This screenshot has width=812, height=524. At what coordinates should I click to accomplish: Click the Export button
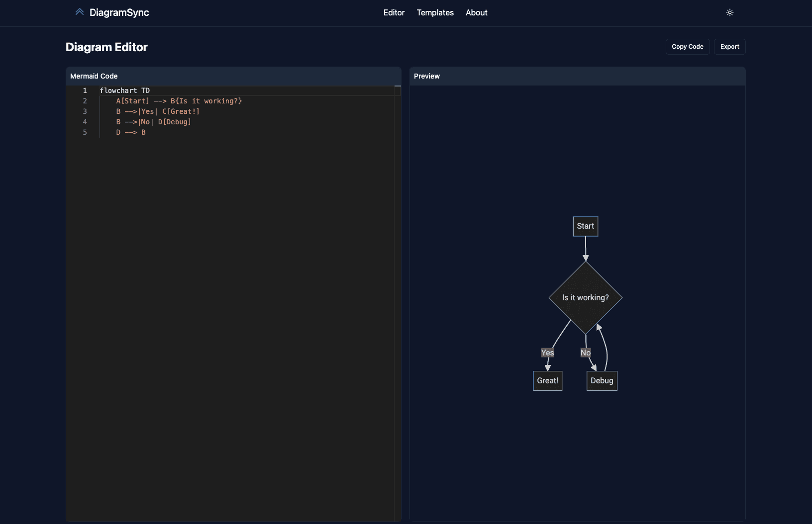pos(730,47)
